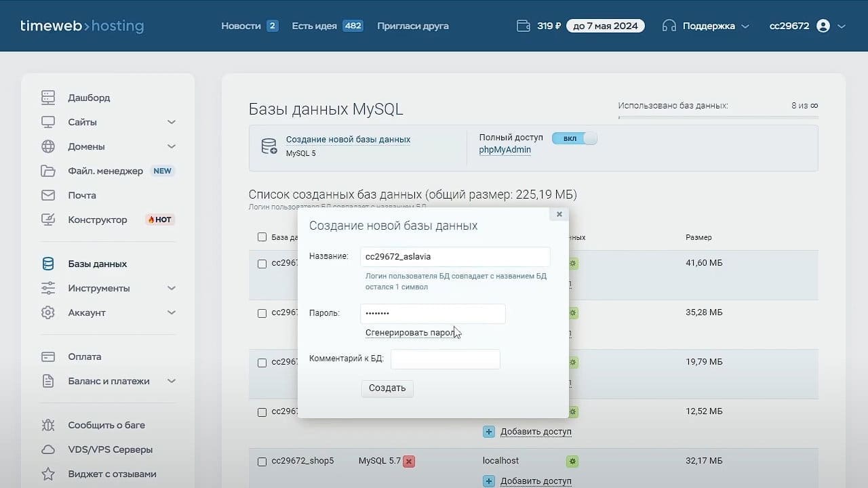
Task: Click the Создать button
Action: click(387, 388)
